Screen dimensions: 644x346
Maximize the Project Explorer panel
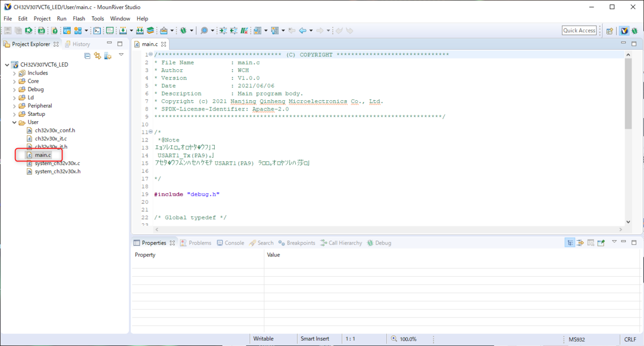tap(120, 43)
